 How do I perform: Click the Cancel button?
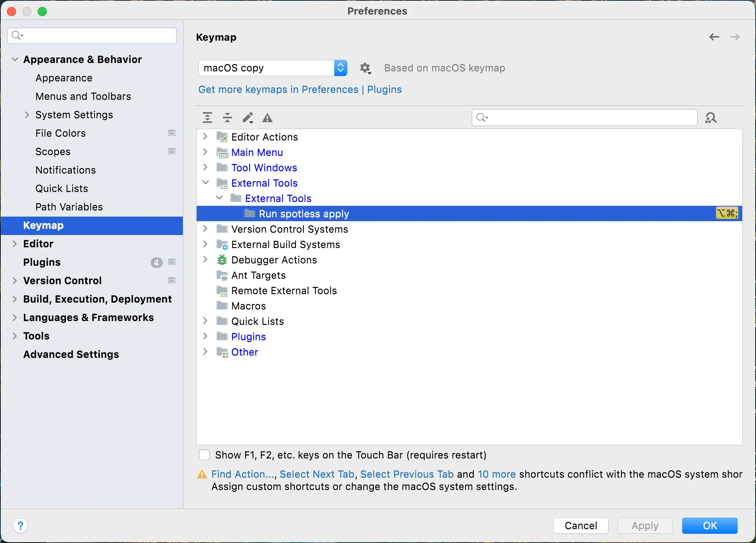[580, 526]
